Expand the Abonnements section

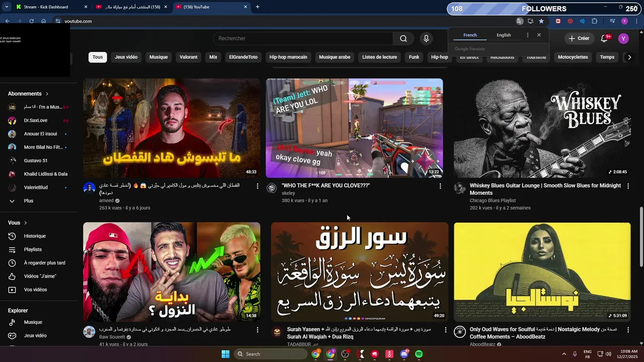[28, 94]
